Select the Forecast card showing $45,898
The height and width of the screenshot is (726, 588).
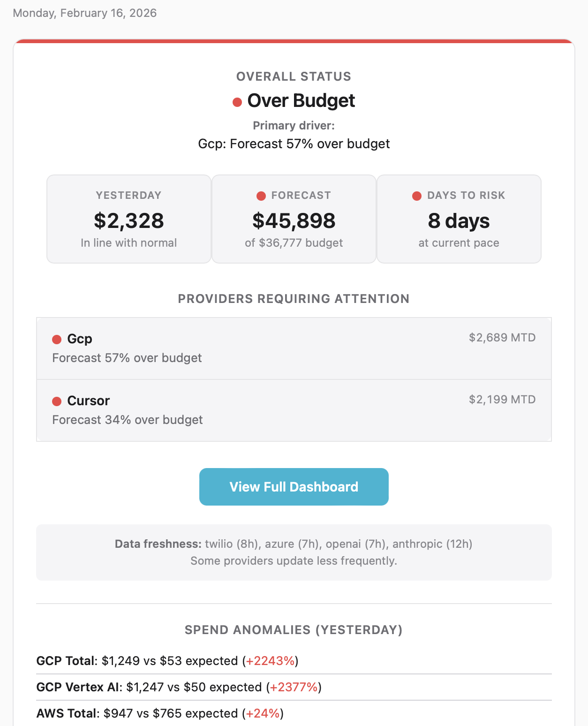[x=294, y=218]
